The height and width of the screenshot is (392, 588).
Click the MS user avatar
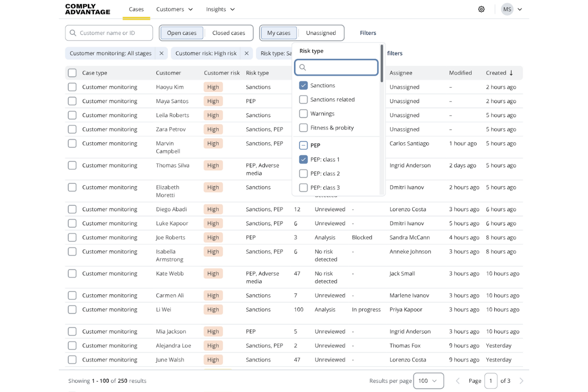tap(507, 9)
